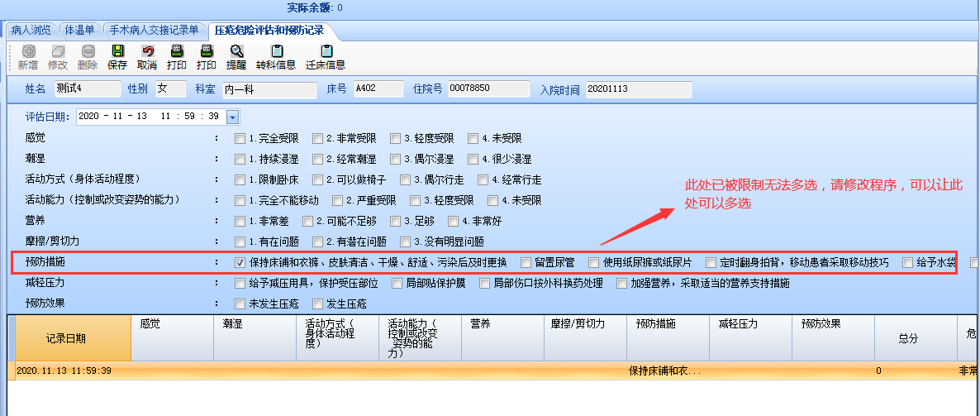This screenshot has height=416, width=980.
Task: Click the 记录日期 column header
Action: pos(74,338)
